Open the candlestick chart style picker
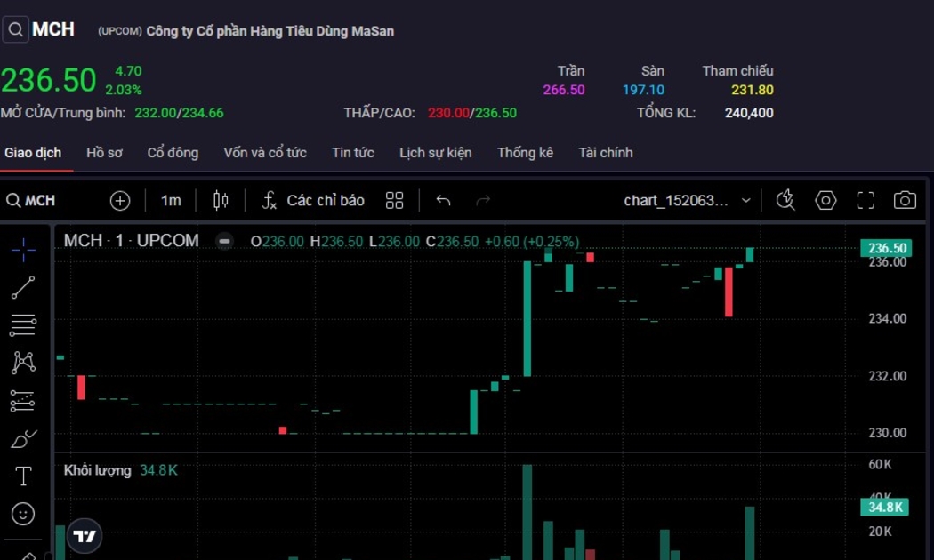Image resolution: width=934 pixels, height=560 pixels. point(221,201)
